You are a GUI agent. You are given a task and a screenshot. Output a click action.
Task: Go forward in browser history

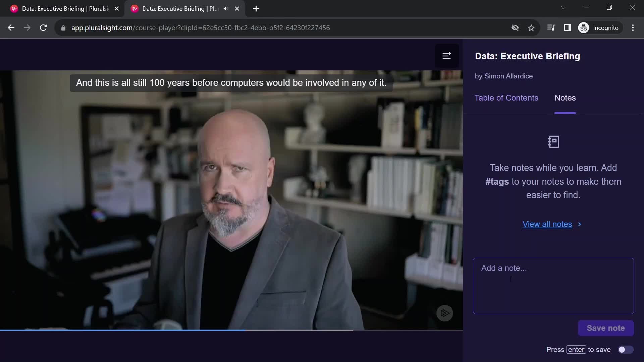point(27,28)
